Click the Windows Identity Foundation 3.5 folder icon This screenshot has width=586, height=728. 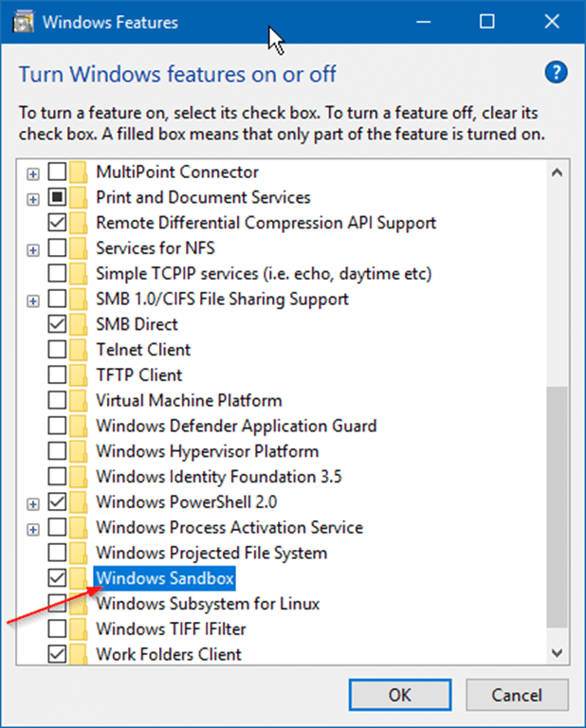coord(79,477)
